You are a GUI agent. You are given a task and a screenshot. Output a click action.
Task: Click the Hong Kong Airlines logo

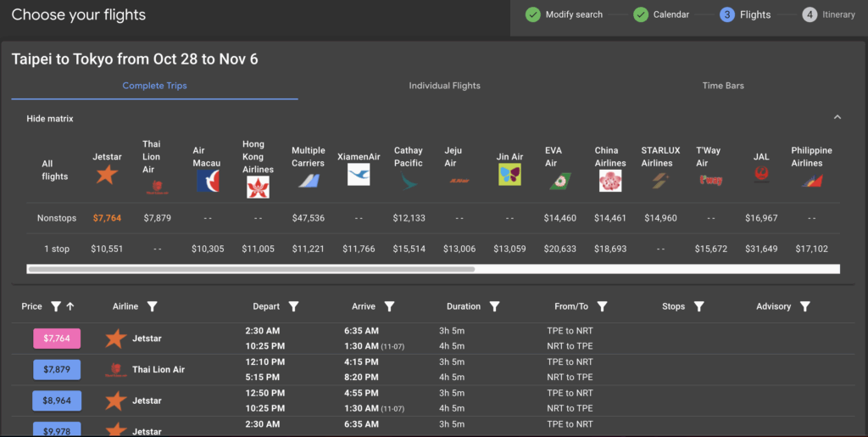[x=258, y=187]
